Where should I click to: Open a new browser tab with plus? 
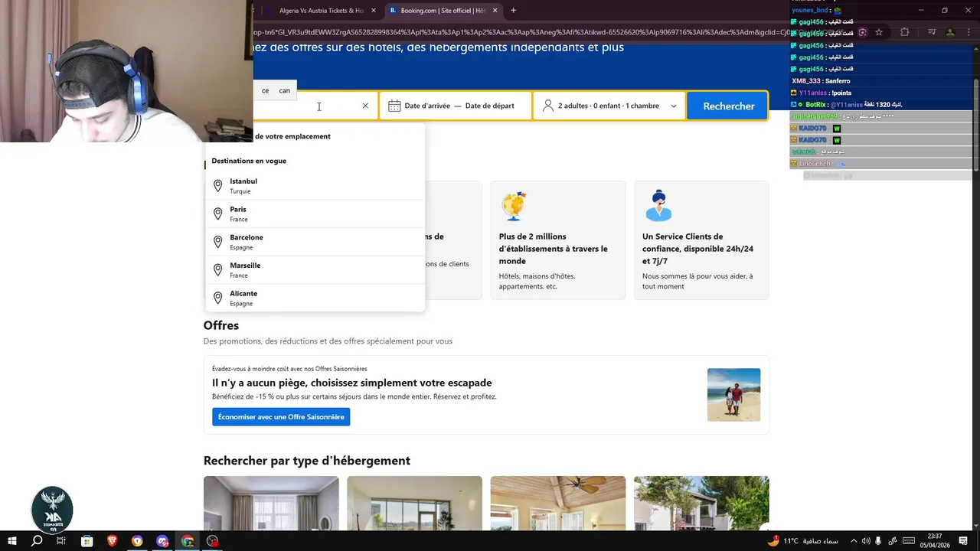[513, 11]
